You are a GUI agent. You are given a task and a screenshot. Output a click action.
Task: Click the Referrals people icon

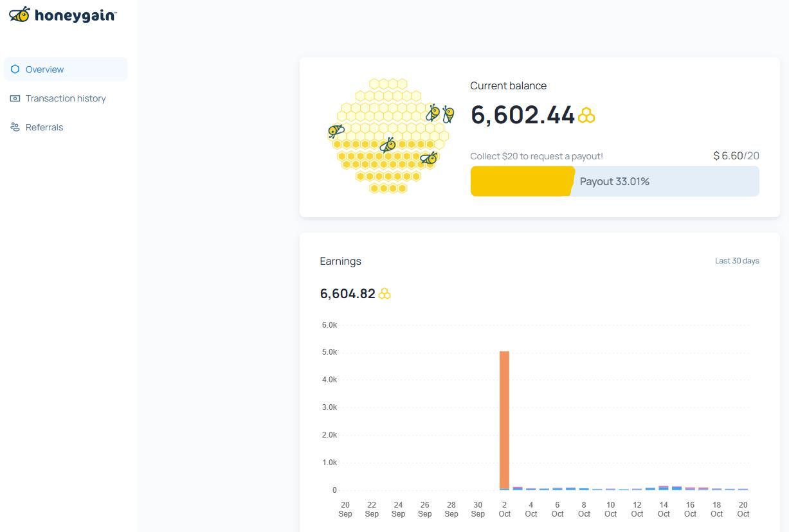(x=15, y=127)
